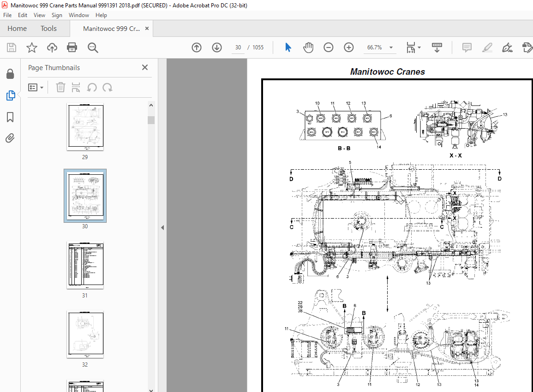Image resolution: width=533 pixels, height=392 pixels.
Task: Select page 31 thumbnail
Action: point(85,265)
